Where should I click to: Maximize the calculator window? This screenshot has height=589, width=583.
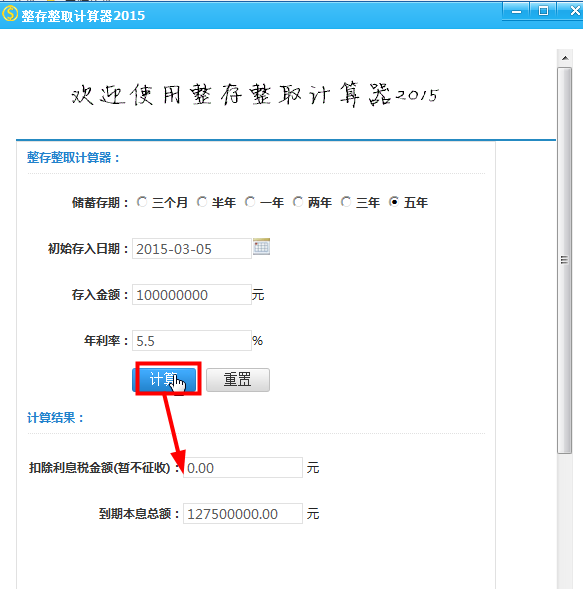[543, 11]
